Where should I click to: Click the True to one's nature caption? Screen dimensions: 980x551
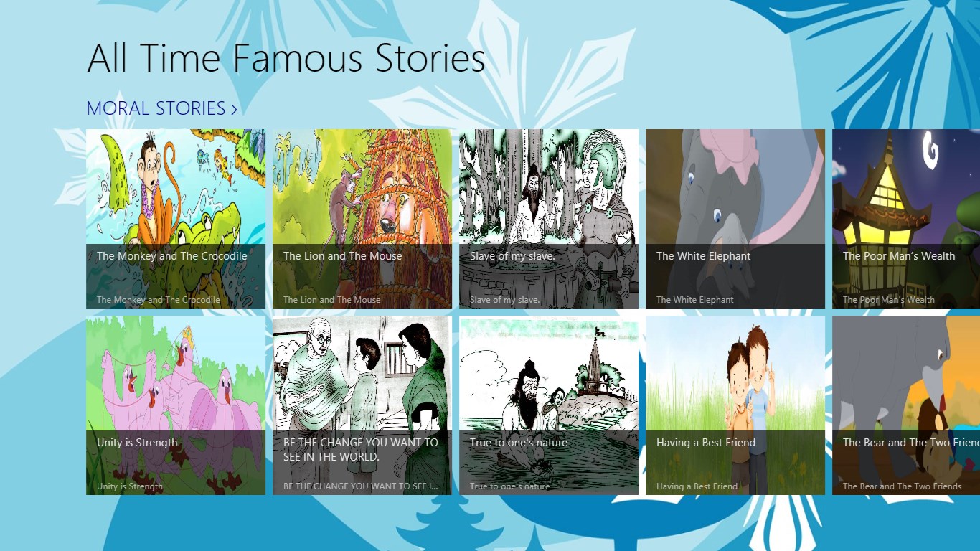point(510,486)
